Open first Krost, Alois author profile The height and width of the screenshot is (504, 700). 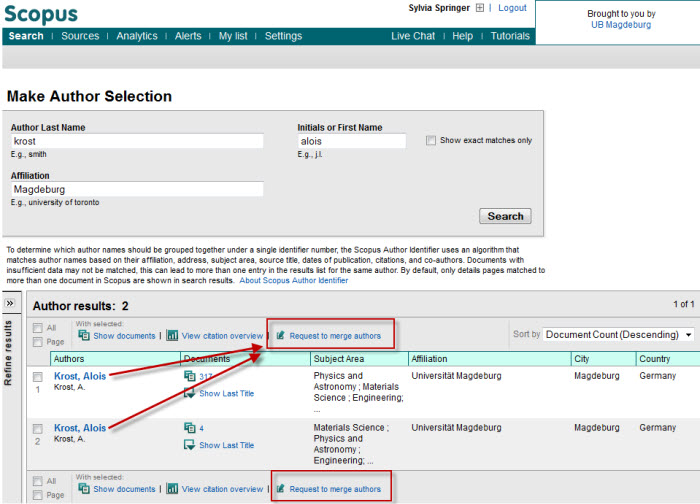[x=80, y=376]
